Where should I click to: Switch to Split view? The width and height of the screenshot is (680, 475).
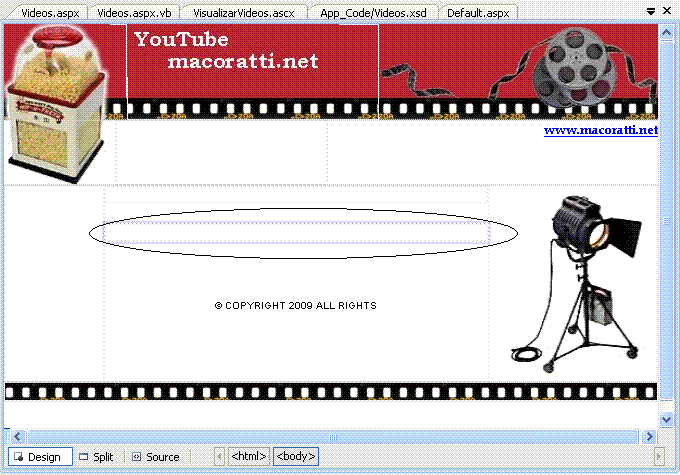tap(96, 457)
